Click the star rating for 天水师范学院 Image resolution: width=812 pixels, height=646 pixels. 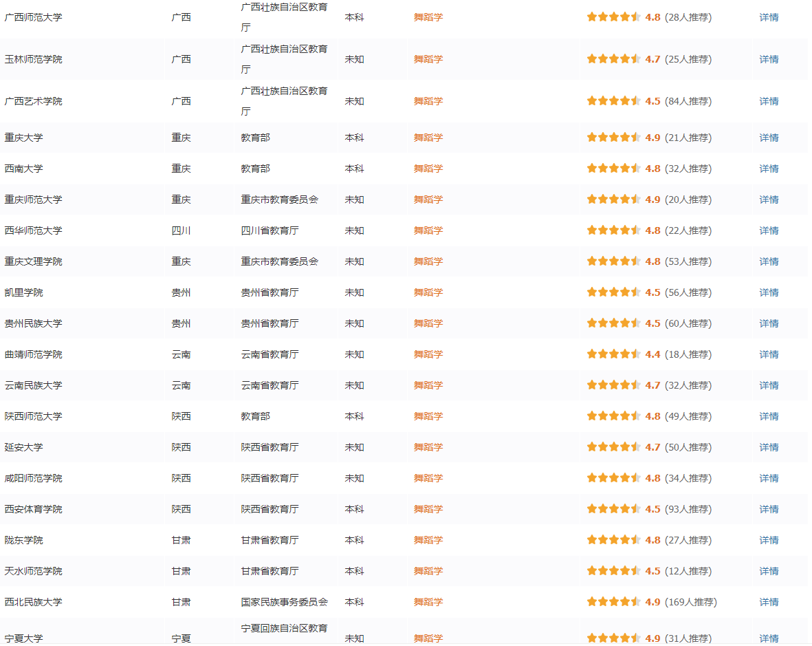[614, 571]
